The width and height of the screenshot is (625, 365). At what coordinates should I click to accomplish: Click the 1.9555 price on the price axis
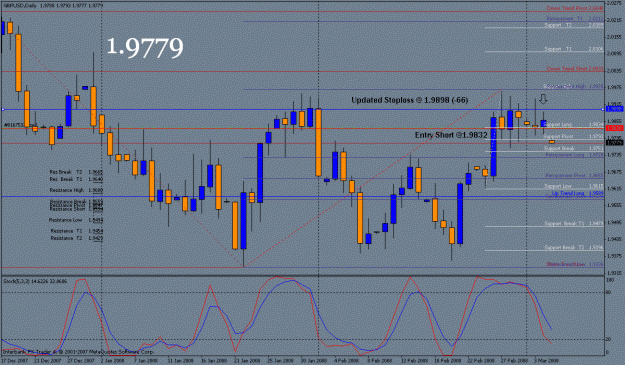614,206
